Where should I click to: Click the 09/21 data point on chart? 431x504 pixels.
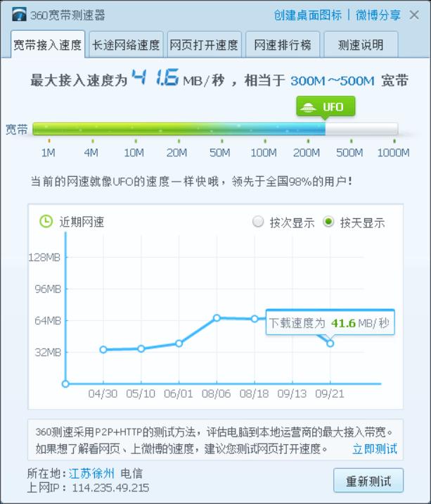point(330,344)
